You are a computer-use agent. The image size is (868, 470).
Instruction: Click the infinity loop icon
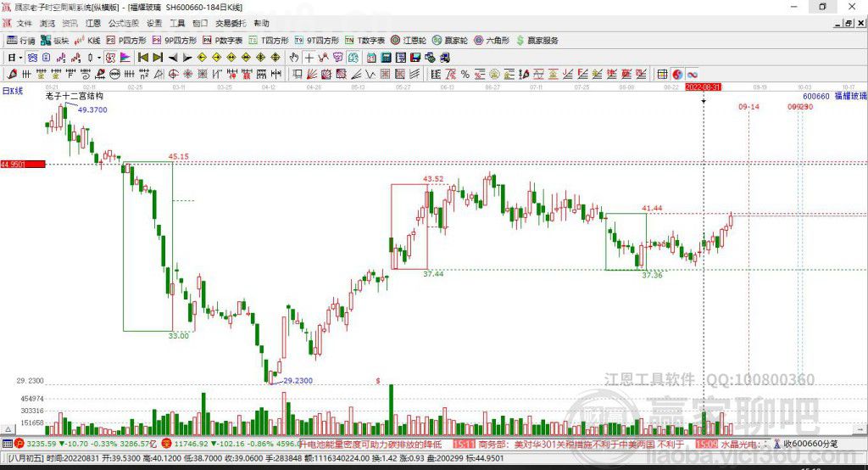tap(692, 75)
